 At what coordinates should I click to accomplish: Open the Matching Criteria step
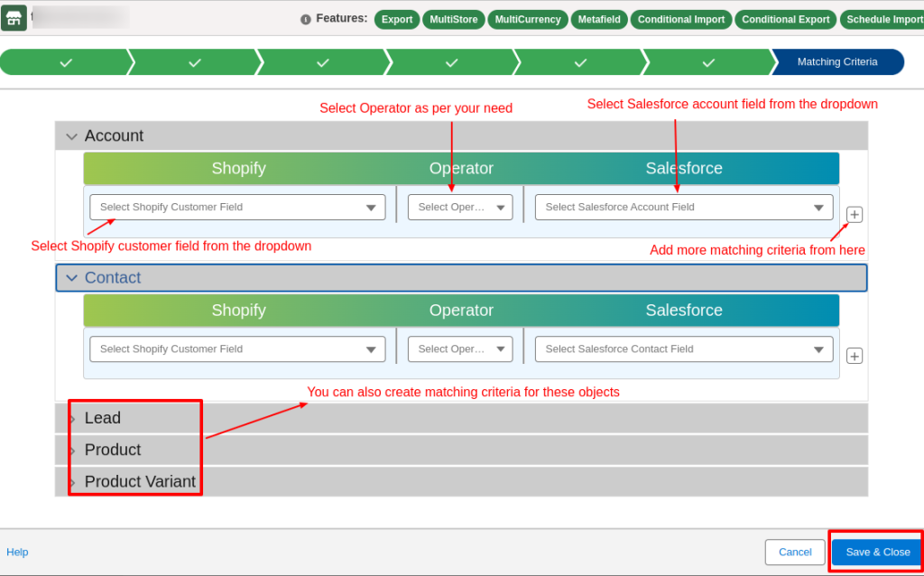pyautogui.click(x=837, y=62)
